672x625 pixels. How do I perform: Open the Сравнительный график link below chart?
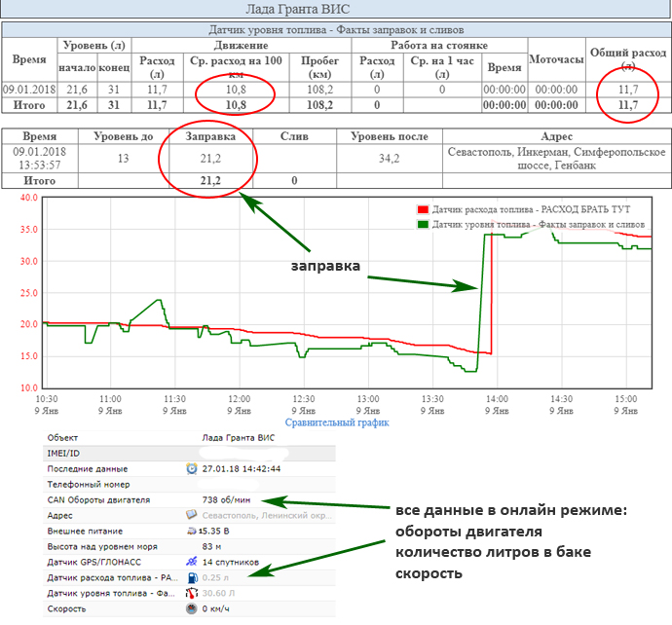click(337, 423)
